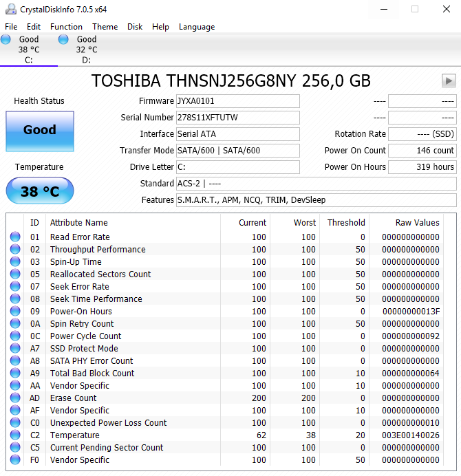Click the status orb for Spin-Up Time
The height and width of the screenshot is (476, 461).
point(15,261)
